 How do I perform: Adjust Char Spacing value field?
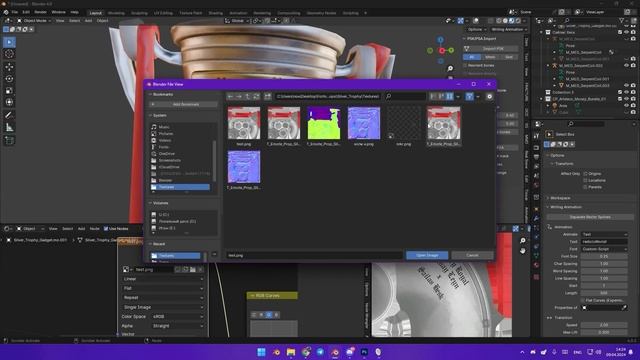pos(604,264)
